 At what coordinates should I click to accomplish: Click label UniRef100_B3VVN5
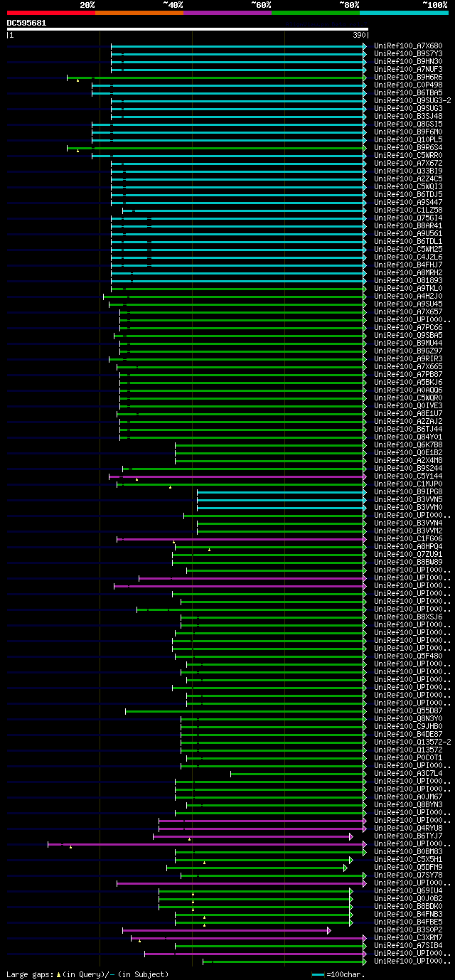click(408, 499)
